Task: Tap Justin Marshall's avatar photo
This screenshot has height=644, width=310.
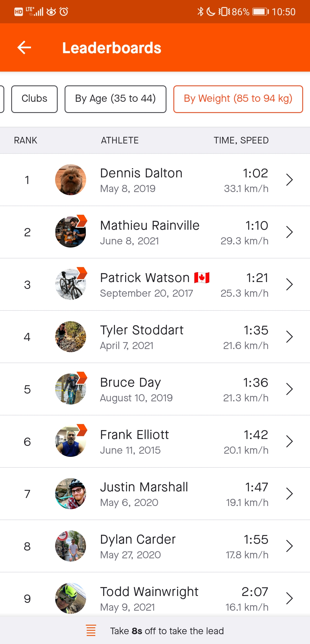Action: coord(71,494)
